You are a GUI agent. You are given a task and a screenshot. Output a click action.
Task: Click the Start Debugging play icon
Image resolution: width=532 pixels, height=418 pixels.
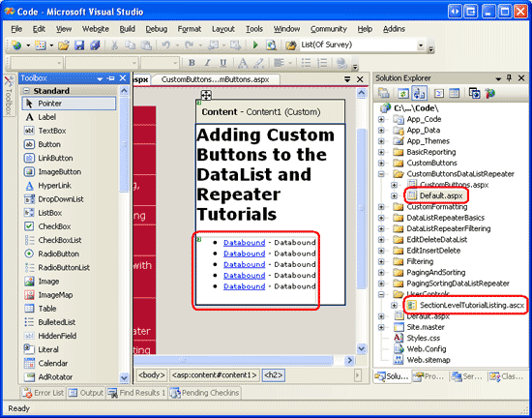[x=255, y=45]
